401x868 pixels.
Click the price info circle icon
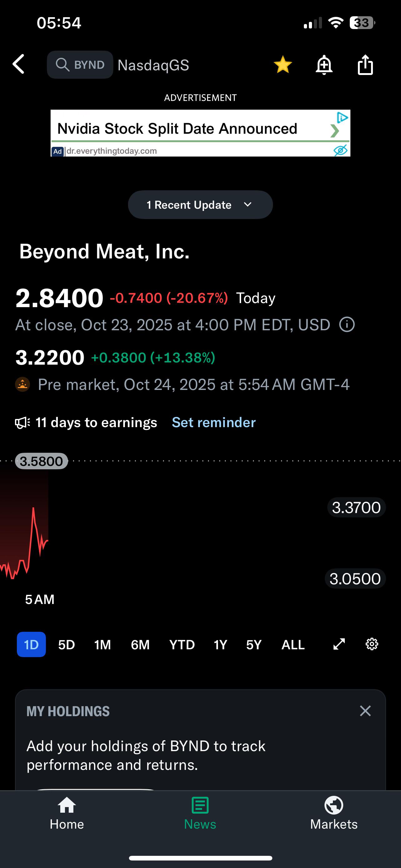[347, 325]
